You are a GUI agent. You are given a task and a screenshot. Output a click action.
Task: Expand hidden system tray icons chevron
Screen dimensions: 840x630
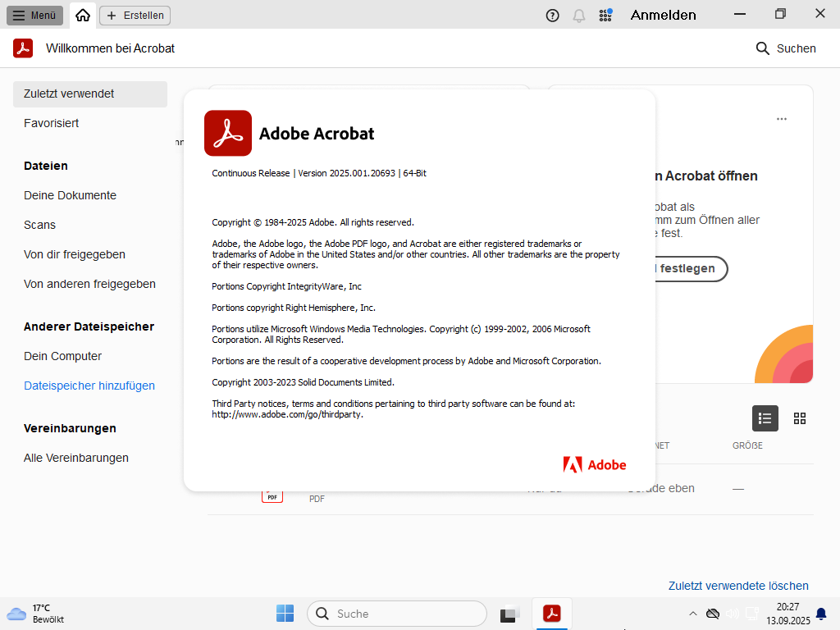pyautogui.click(x=692, y=614)
